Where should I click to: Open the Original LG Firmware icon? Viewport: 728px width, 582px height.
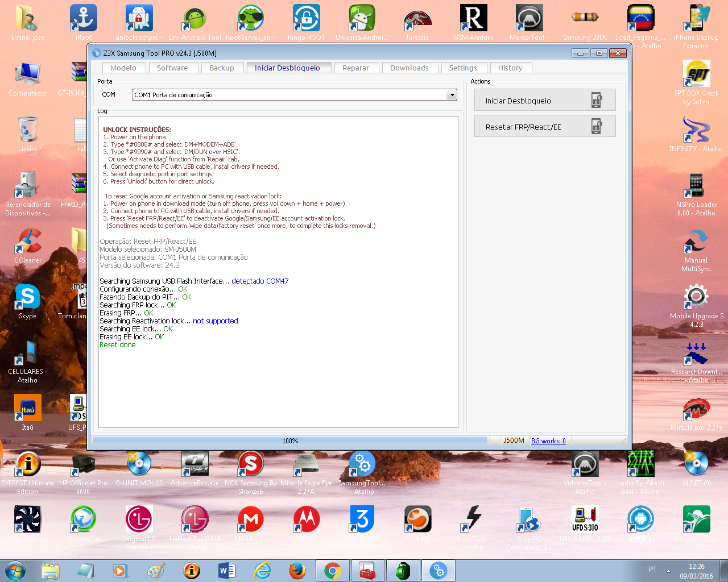pos(139,528)
